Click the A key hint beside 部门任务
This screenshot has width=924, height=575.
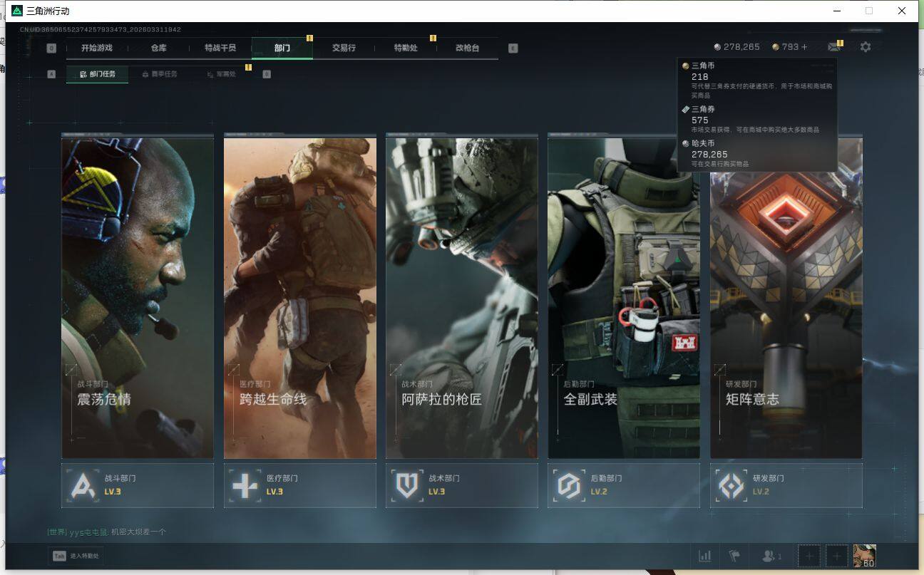(x=51, y=73)
